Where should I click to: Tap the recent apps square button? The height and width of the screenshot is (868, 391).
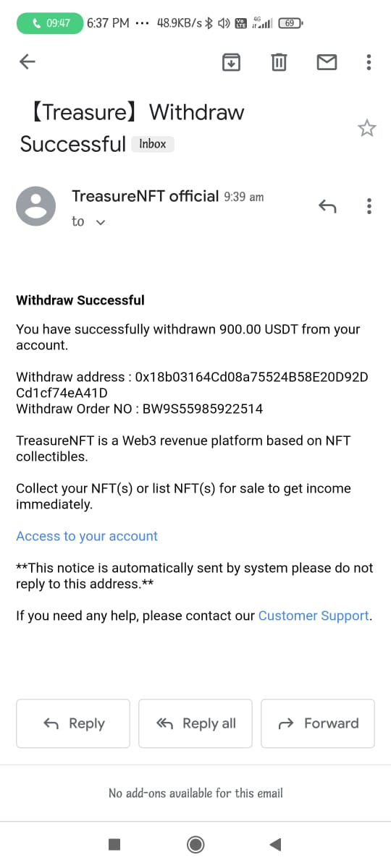point(114,844)
